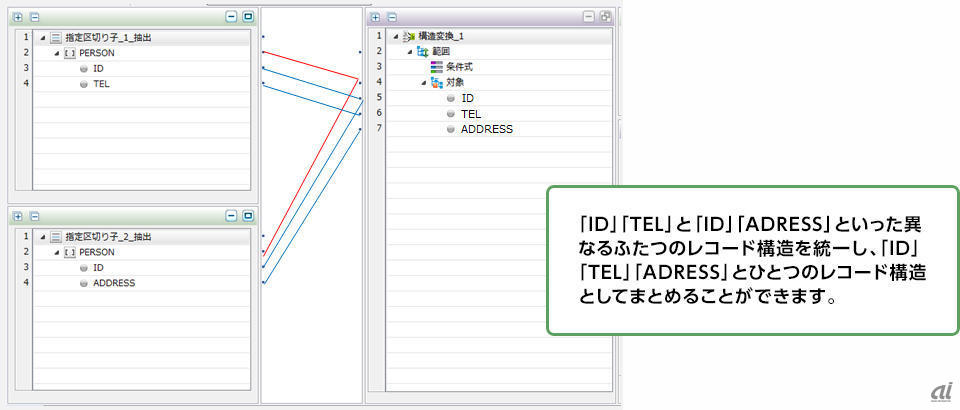Select PERSON label under 指定区切り子_2_抽出
Image resolution: width=960 pixels, height=410 pixels.
[97, 252]
